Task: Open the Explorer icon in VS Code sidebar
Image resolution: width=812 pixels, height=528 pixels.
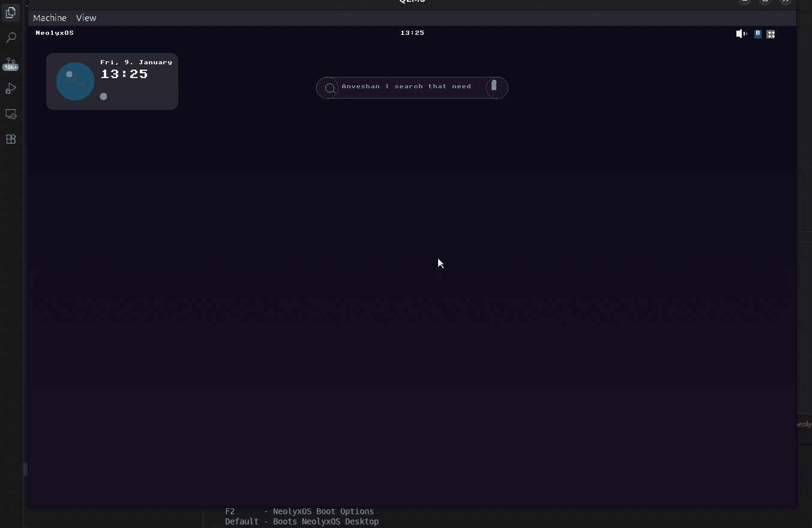Action: click(11, 13)
